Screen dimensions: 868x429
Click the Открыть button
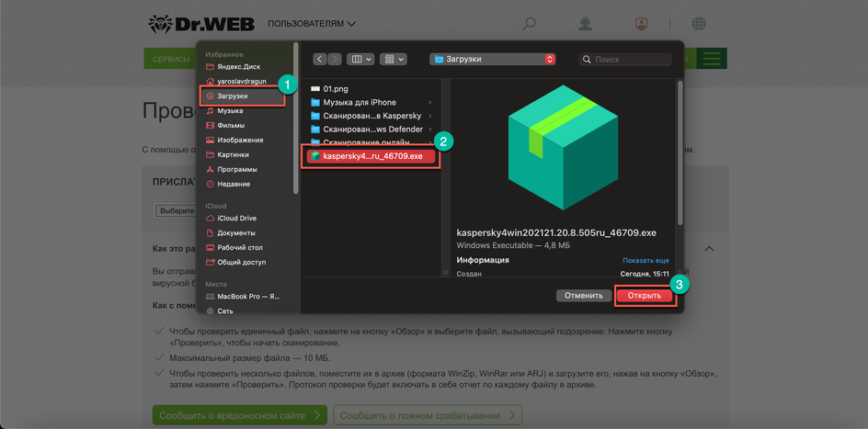(x=645, y=296)
